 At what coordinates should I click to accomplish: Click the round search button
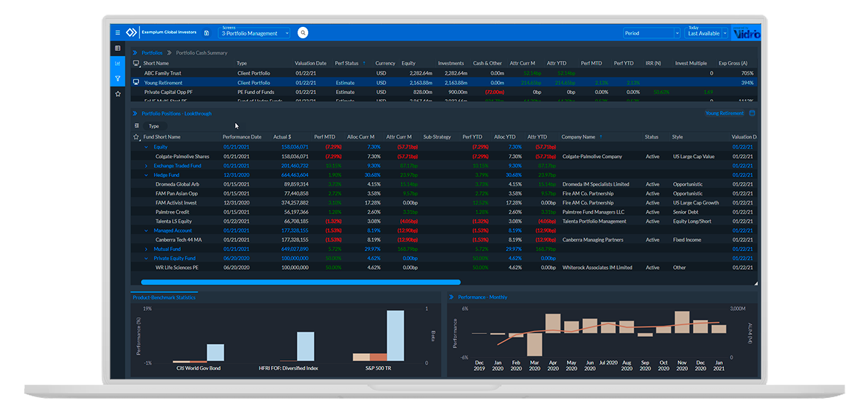[303, 33]
